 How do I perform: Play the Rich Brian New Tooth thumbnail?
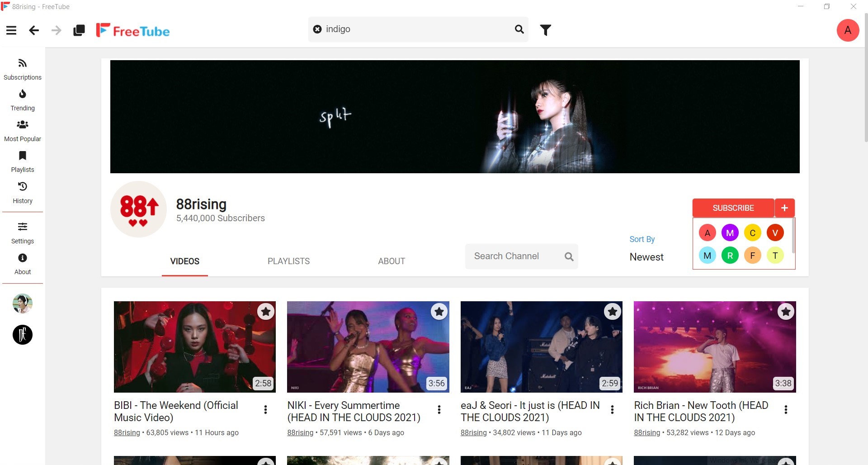715,346
